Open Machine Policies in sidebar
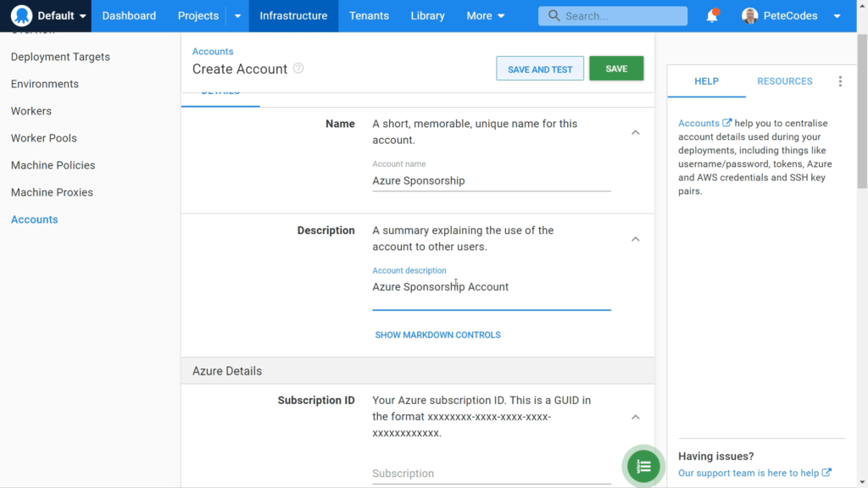Screen dimensions: 868x488 (x=53, y=165)
